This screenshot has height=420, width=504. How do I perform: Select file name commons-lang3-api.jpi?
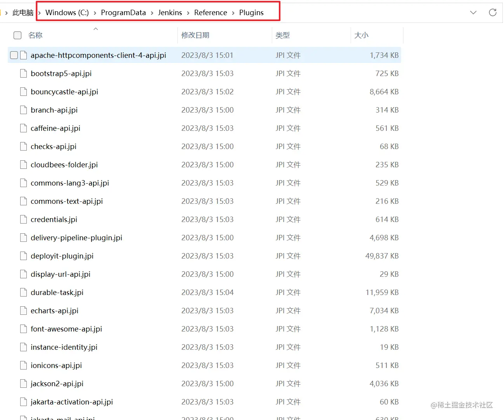click(70, 183)
